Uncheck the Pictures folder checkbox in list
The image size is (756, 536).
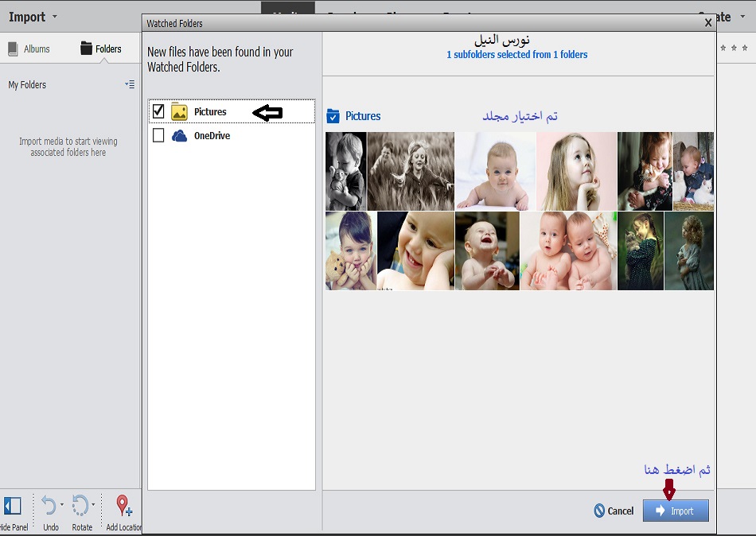158,112
